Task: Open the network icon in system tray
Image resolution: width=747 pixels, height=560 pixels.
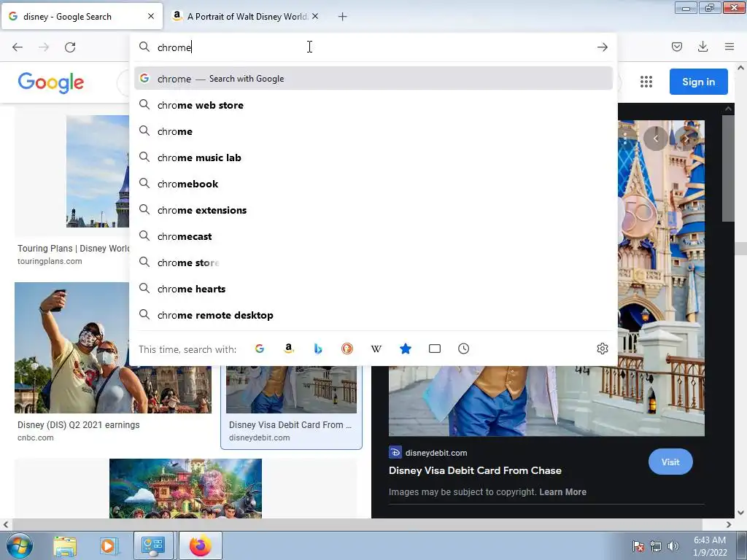Action: point(656,546)
